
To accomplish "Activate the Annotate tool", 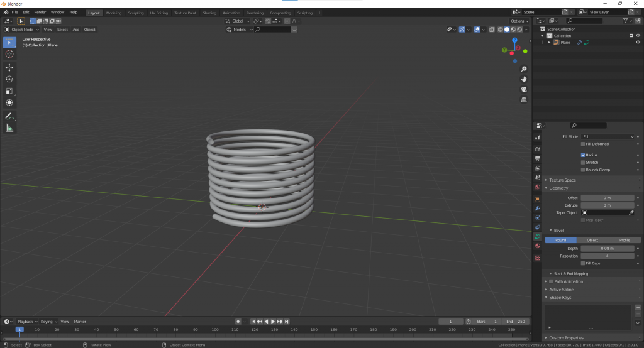I will tap(9, 116).
